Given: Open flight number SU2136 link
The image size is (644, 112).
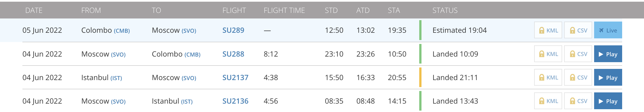Looking at the screenshot, I should [x=235, y=101].
